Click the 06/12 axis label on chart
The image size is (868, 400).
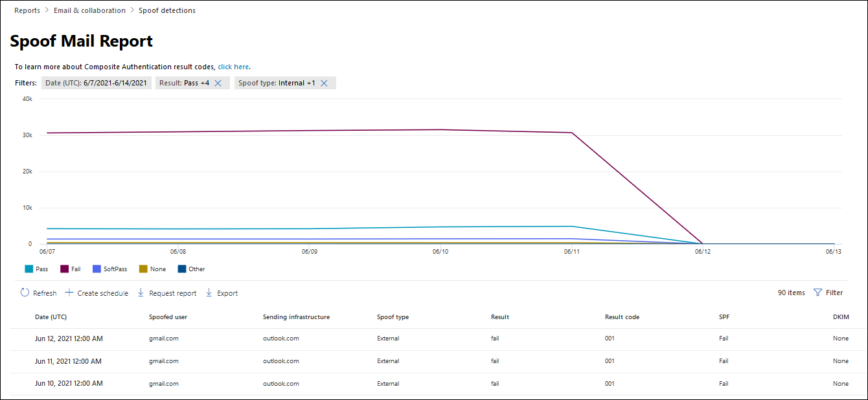[x=702, y=252]
